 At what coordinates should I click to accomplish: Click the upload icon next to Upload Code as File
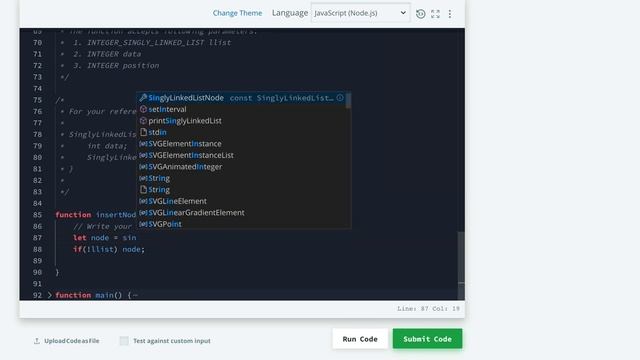[37, 340]
